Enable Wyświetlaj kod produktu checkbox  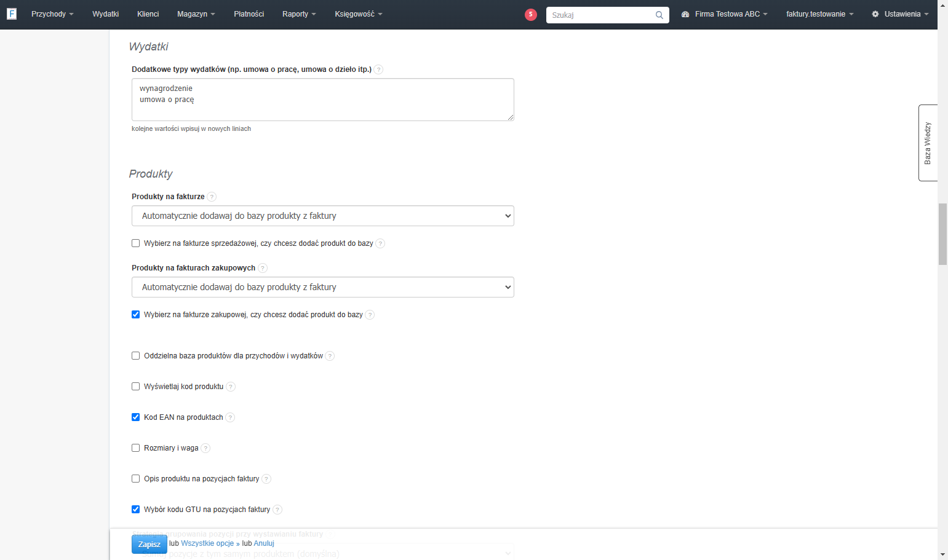click(x=136, y=387)
